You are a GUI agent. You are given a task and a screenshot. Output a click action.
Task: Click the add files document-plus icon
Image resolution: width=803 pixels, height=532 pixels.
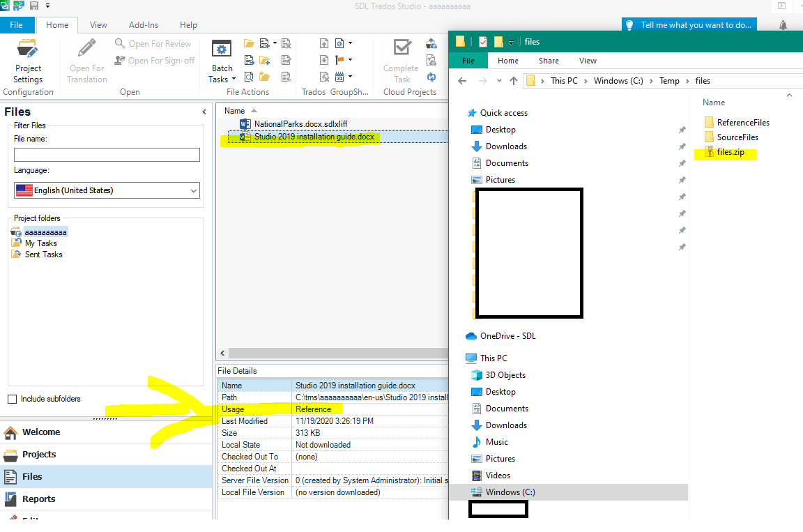264,43
